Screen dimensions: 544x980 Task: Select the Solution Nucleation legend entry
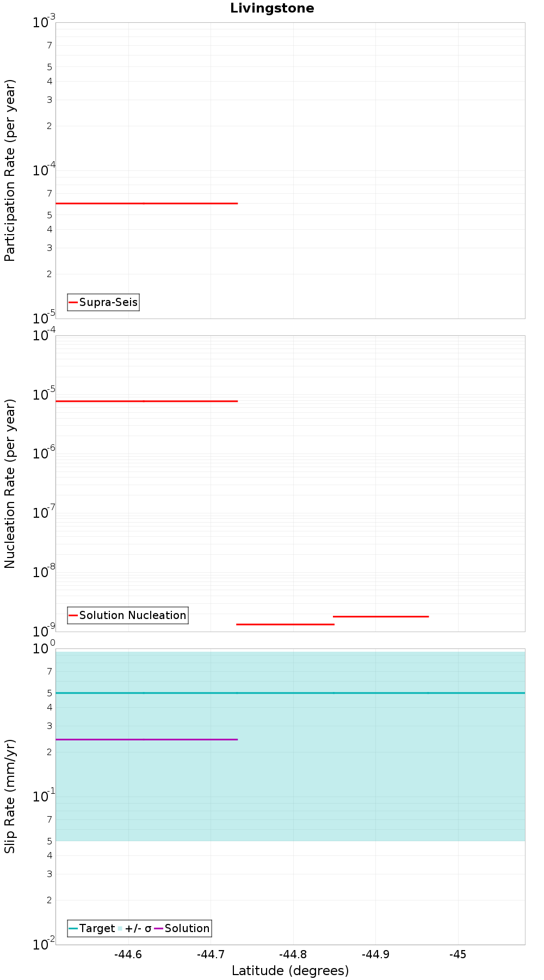128,615
